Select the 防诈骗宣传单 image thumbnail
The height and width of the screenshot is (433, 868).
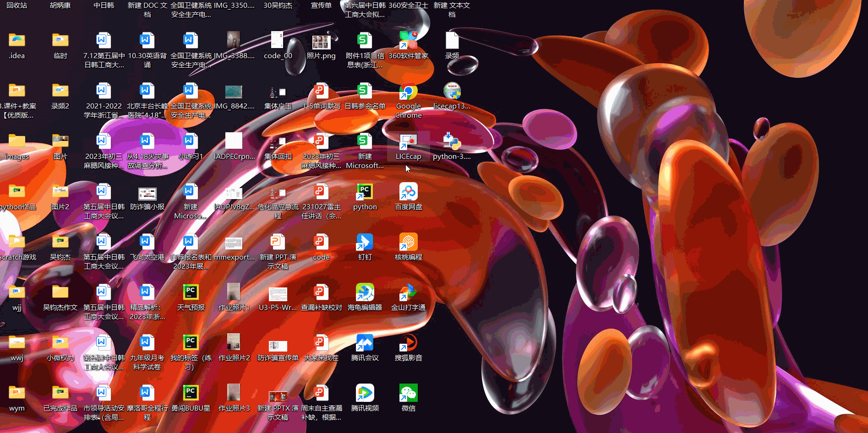(278, 346)
